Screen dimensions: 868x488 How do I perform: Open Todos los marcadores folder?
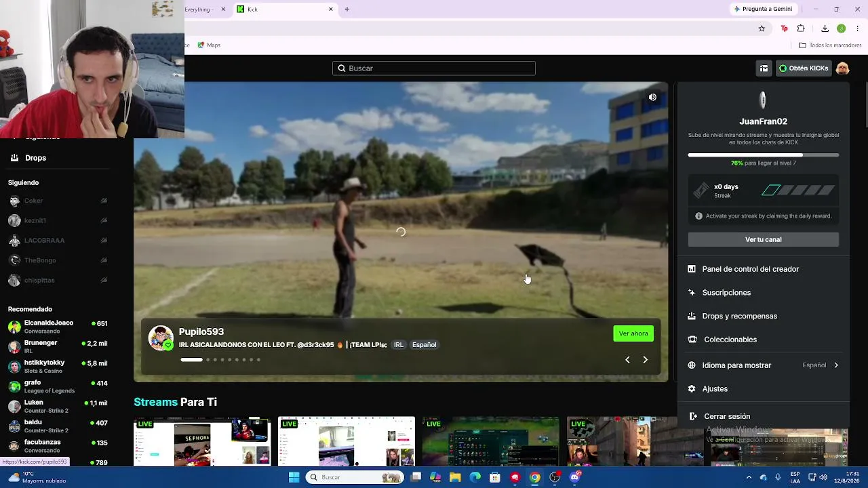pyautogui.click(x=830, y=45)
